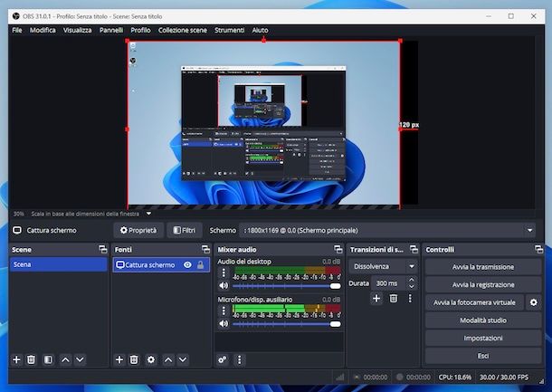The height and width of the screenshot is (392, 552).
Task: Open the Modifica menu
Action: [43, 30]
